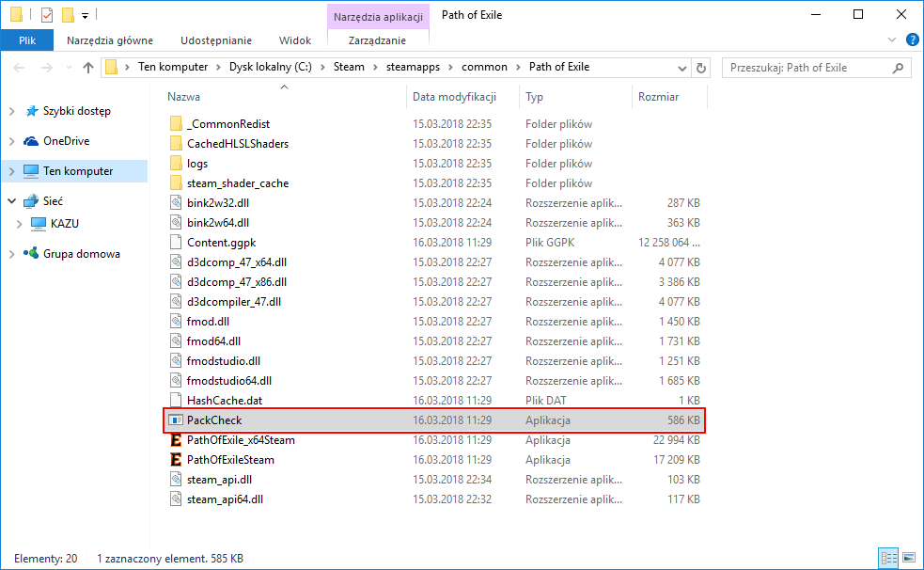Select the HashCache.dat file icon
The width and height of the screenshot is (924, 570).
tap(176, 401)
